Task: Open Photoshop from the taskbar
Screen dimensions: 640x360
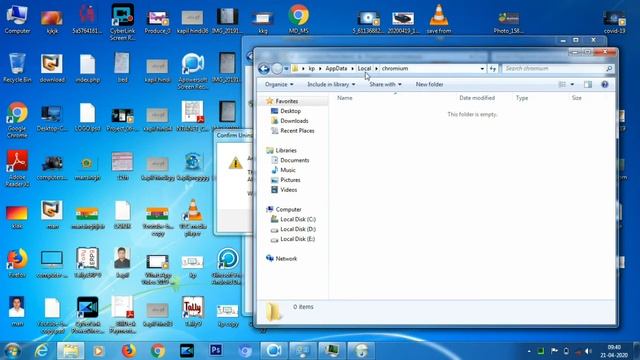Action: tap(216, 350)
